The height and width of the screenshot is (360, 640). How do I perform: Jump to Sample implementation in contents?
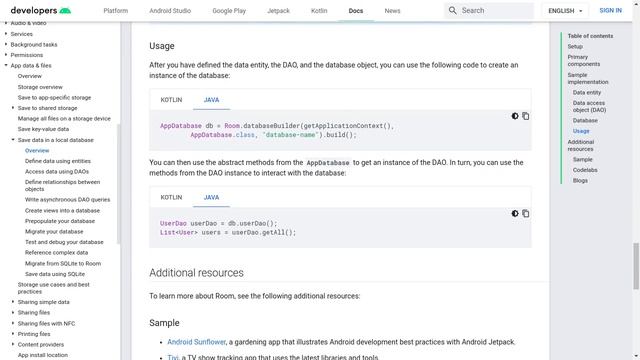tap(588, 78)
